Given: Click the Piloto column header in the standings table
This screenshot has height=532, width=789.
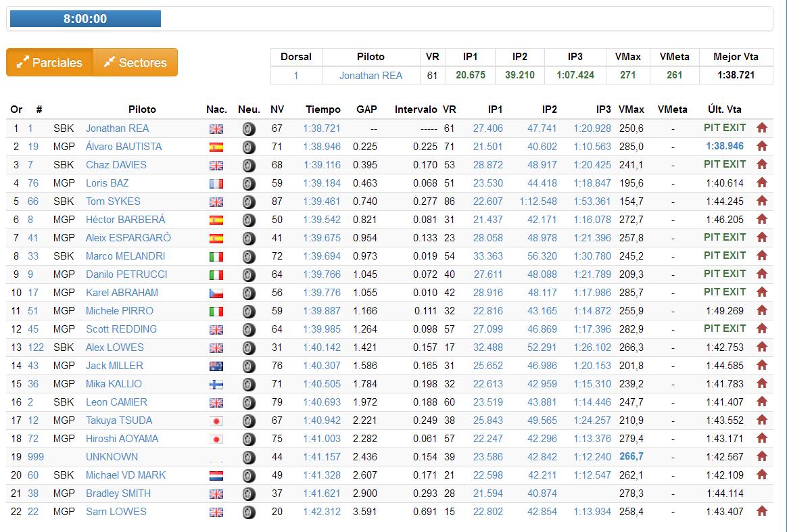Looking at the screenshot, I should click(x=142, y=110).
